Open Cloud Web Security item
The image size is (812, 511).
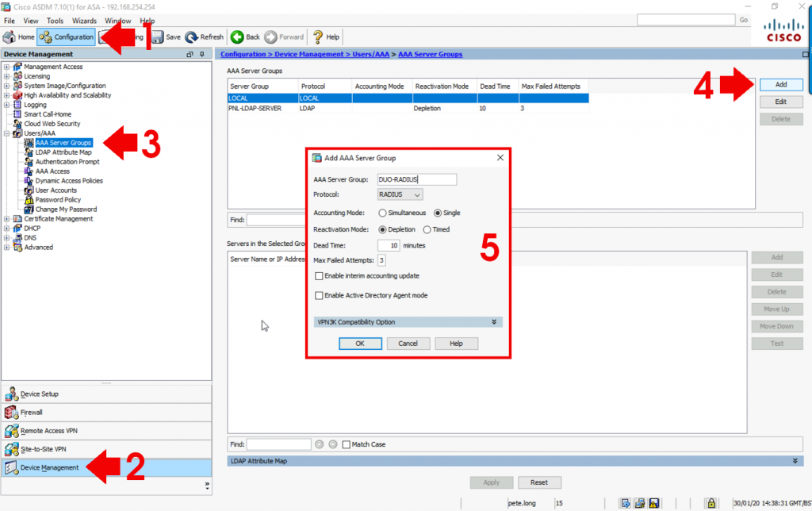point(52,124)
